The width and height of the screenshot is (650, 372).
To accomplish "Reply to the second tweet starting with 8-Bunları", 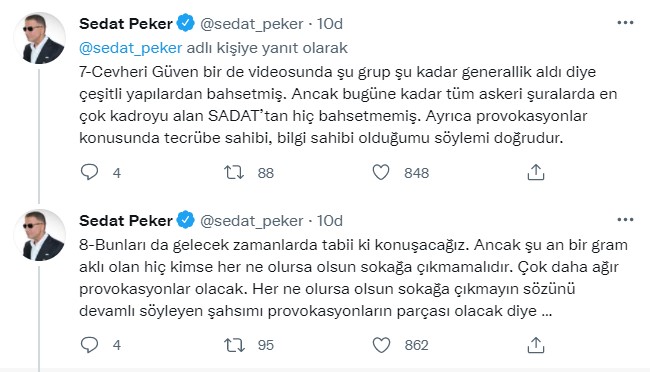I will coord(89,345).
